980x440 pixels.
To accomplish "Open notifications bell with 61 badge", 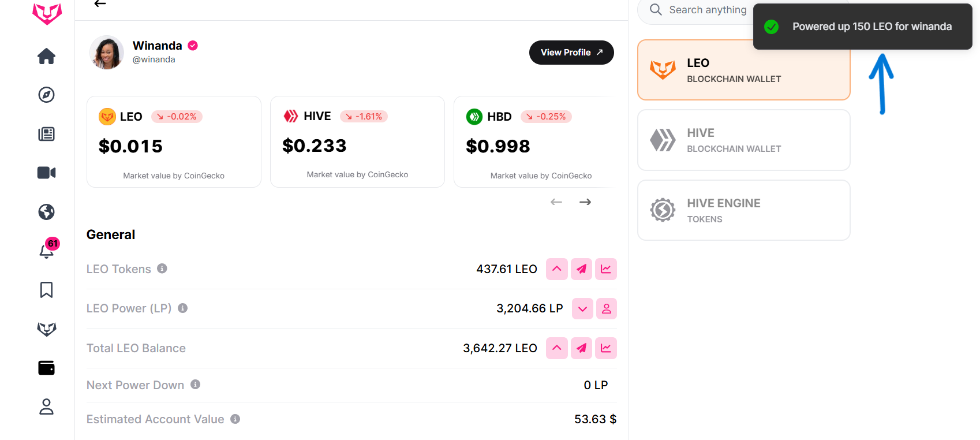I will coord(46,251).
